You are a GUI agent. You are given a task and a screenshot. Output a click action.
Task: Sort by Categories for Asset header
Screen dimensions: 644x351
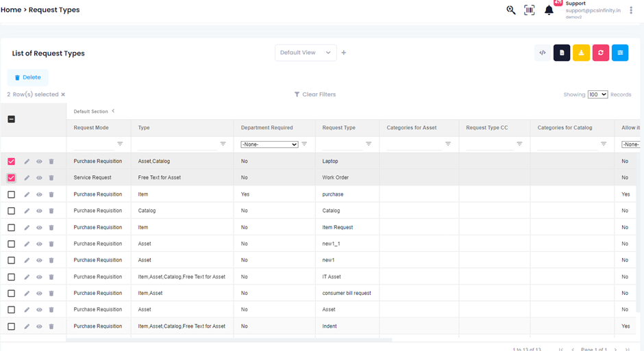412,127
